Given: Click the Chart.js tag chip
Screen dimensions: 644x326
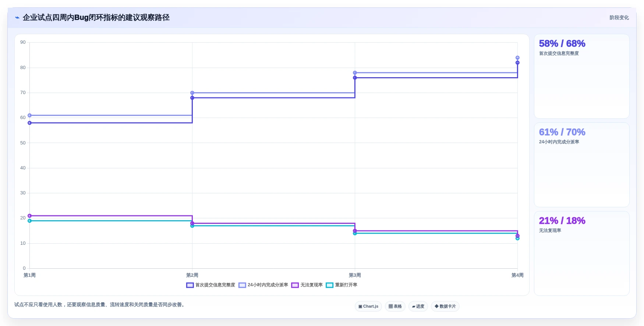Looking at the screenshot, I should click(368, 306).
